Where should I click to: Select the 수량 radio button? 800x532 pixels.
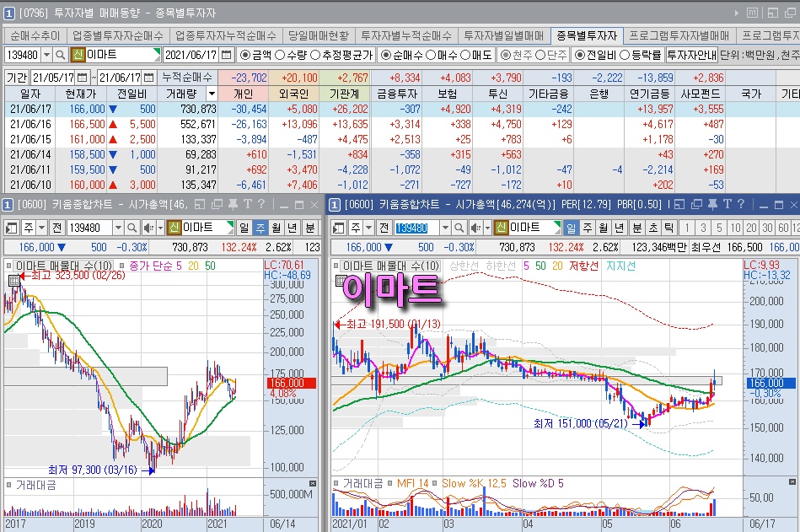(280, 55)
